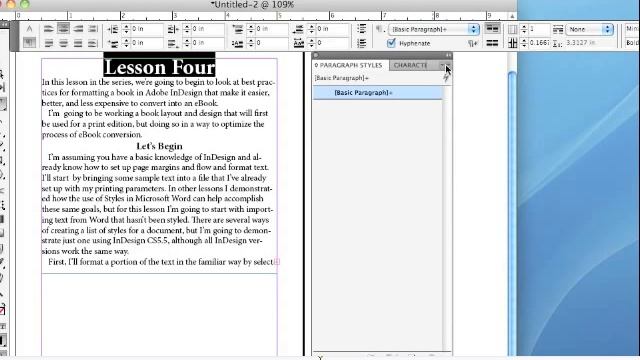Viewport: 640px width, 360px height.
Task: Enable Do Not Align to Baseline Grid
Action: [x=492, y=29]
